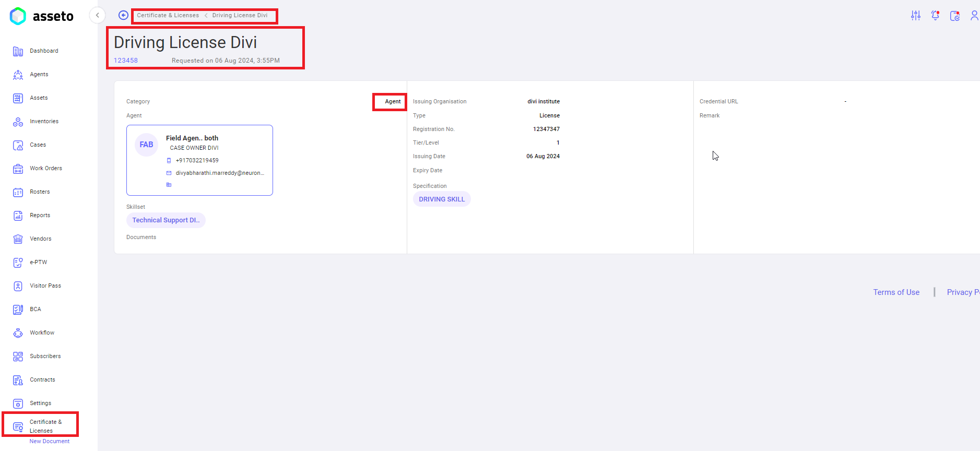Open Terms of Use link
Viewport: 980px width, 451px height.
(896, 292)
